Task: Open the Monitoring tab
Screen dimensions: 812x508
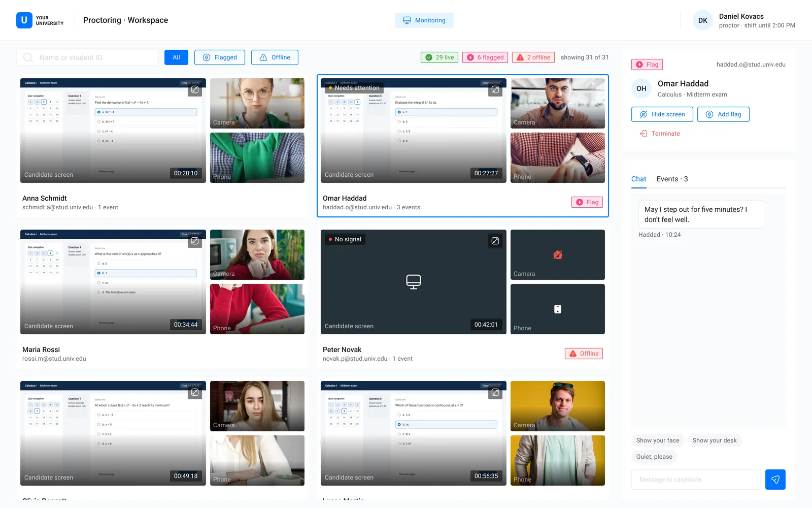Action: [x=424, y=20]
